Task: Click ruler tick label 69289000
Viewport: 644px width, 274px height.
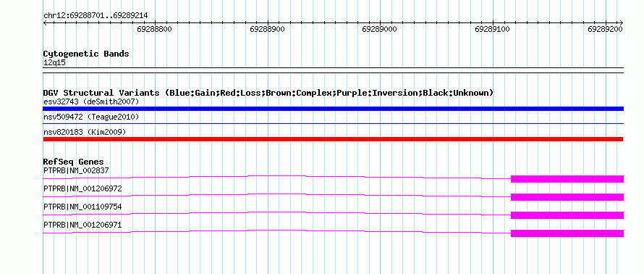Action: click(x=380, y=29)
